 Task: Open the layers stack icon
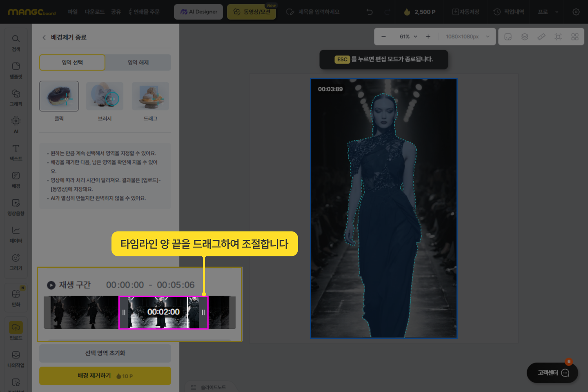[525, 37]
